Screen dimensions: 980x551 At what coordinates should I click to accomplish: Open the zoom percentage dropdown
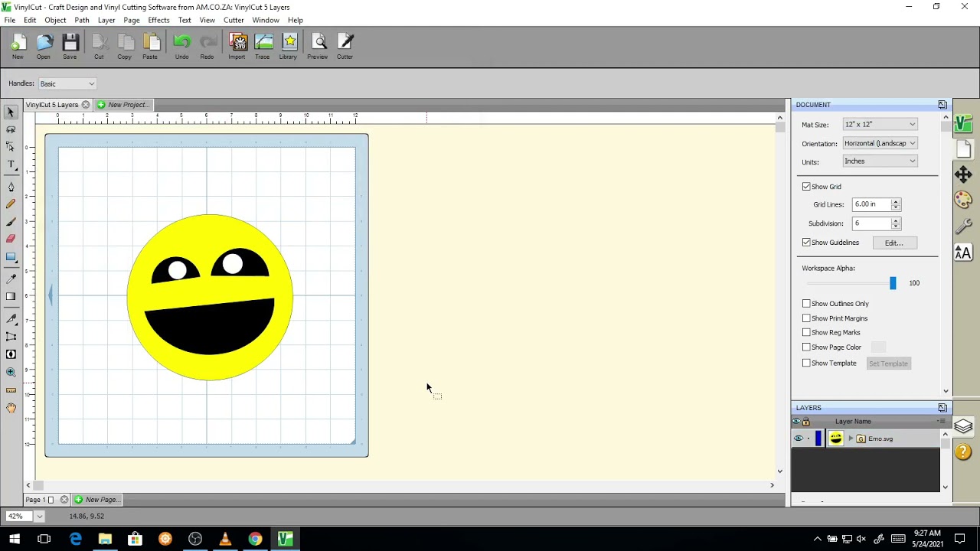(39, 517)
